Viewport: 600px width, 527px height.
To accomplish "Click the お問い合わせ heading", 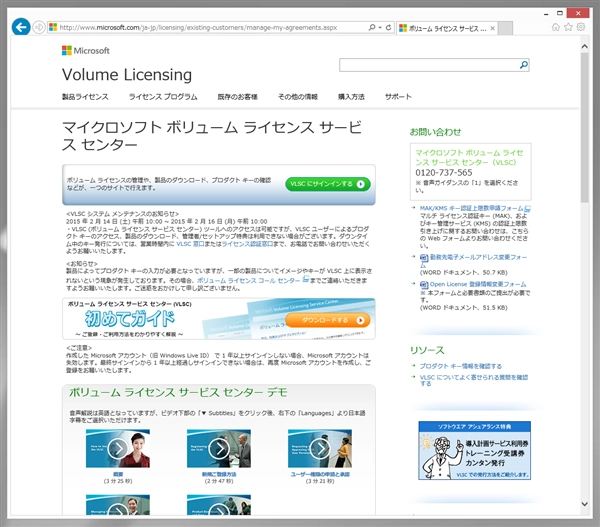I will (x=435, y=132).
